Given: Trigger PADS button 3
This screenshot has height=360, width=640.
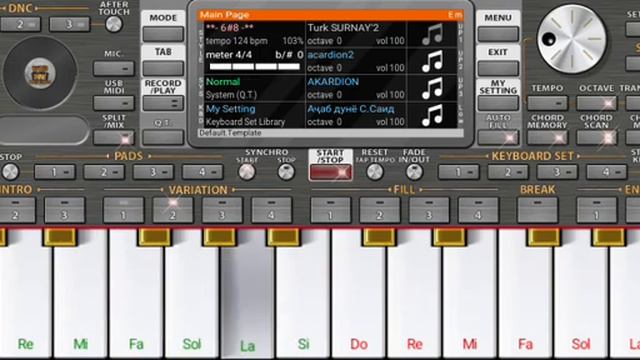Looking at the screenshot, I should tap(153, 172).
